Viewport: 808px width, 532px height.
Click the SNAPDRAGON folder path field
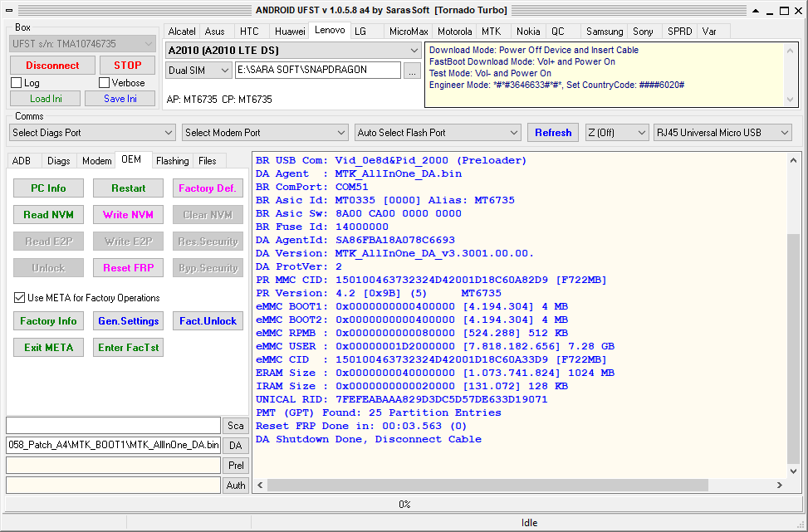coord(318,70)
